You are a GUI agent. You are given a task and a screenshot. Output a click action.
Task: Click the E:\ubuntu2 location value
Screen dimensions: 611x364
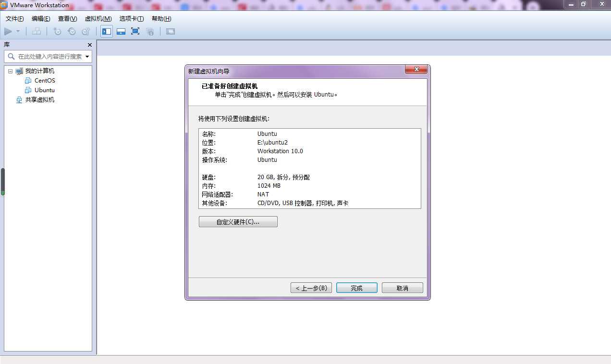pyautogui.click(x=272, y=143)
